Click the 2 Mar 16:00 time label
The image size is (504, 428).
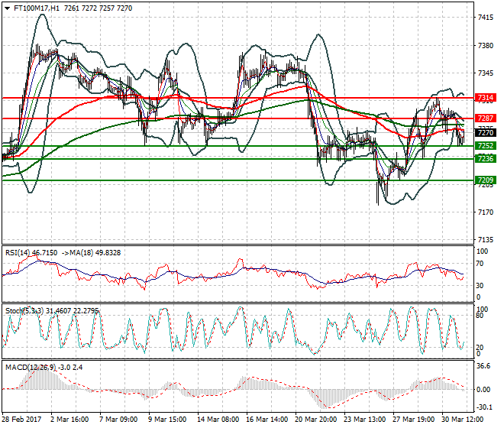69,420
